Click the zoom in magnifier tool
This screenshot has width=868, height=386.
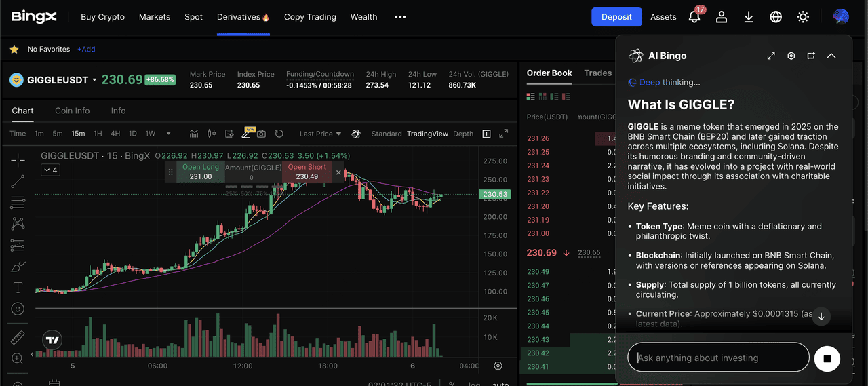pos(18,358)
